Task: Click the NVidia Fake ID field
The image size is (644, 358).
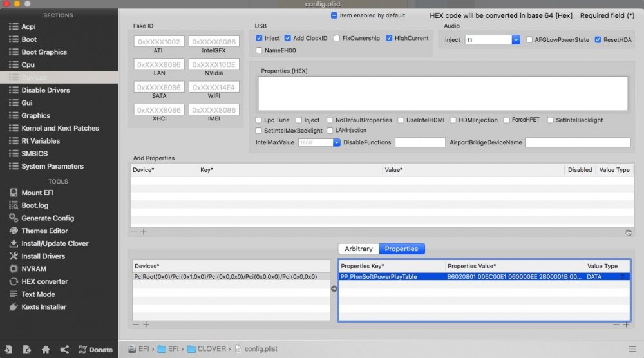Action: (214, 64)
